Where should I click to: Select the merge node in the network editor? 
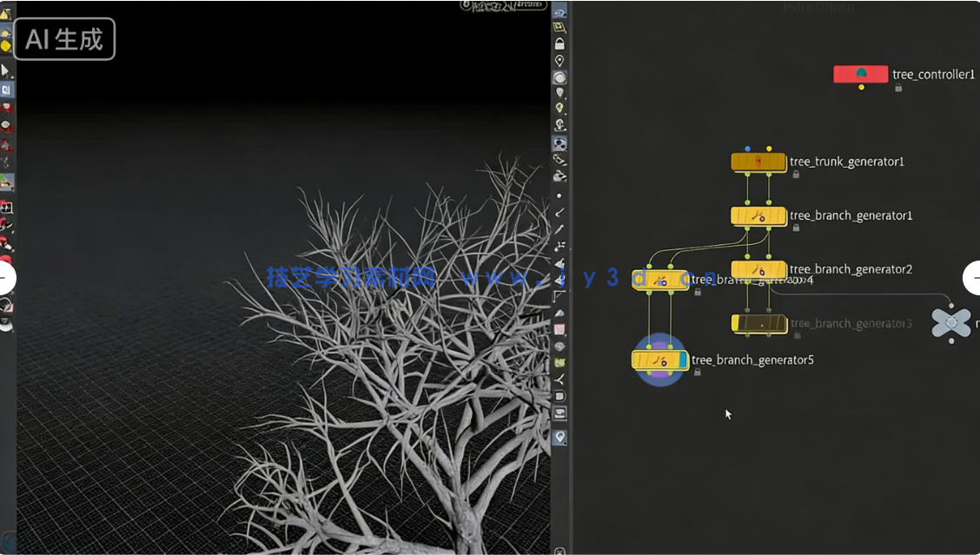(x=950, y=323)
